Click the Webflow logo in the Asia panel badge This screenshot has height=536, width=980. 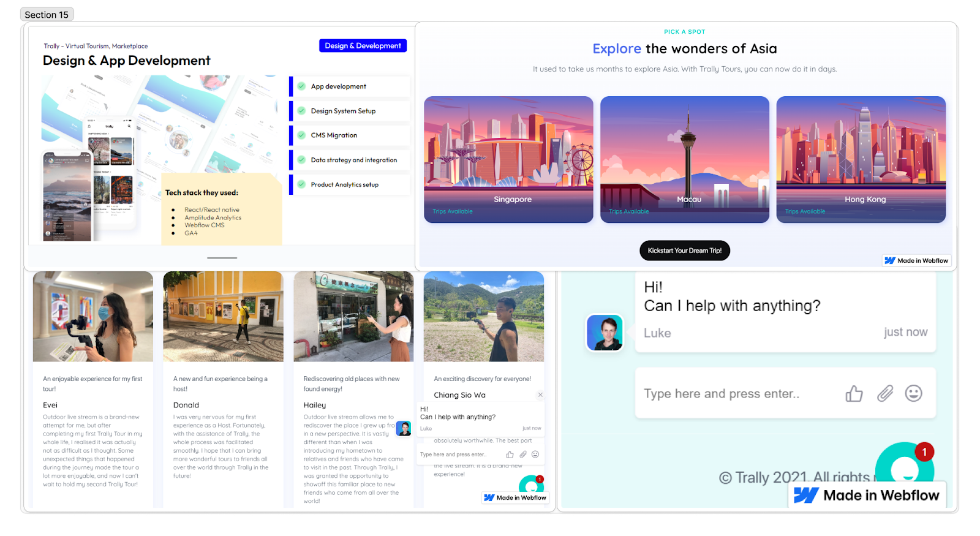pyautogui.click(x=890, y=261)
